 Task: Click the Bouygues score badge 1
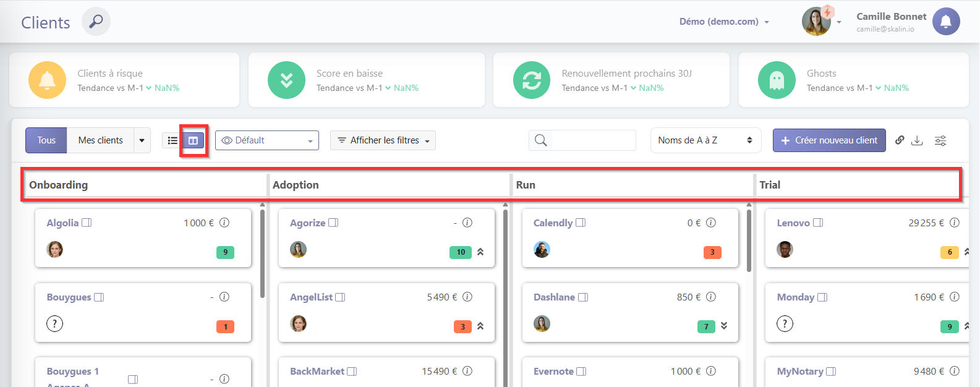[x=225, y=326]
